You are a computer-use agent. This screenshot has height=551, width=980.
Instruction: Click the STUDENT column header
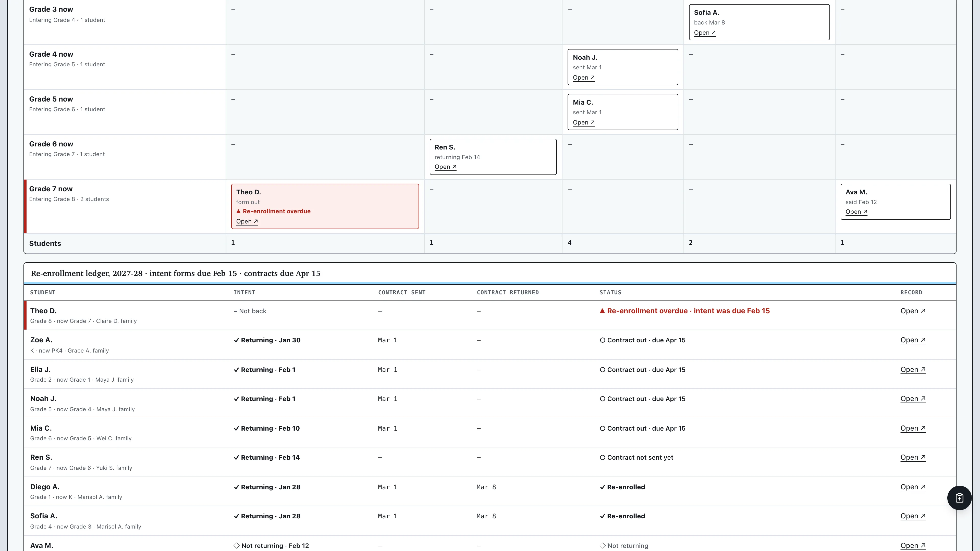[x=43, y=292]
